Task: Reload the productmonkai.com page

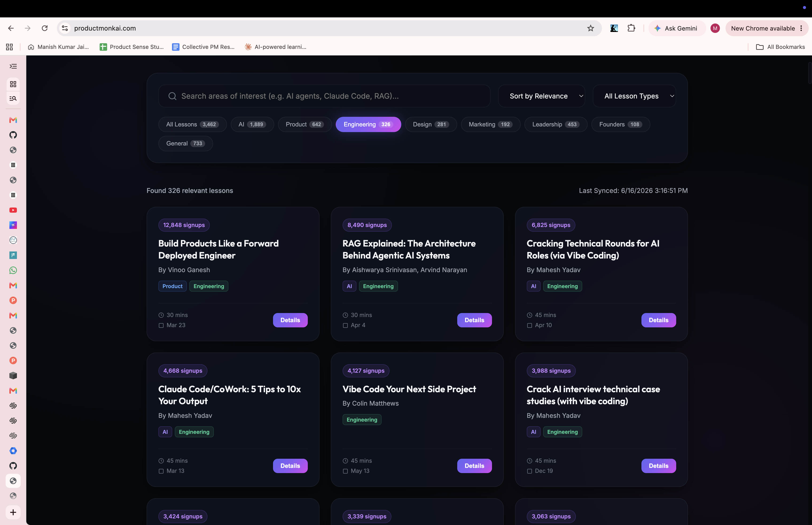Action: point(45,28)
